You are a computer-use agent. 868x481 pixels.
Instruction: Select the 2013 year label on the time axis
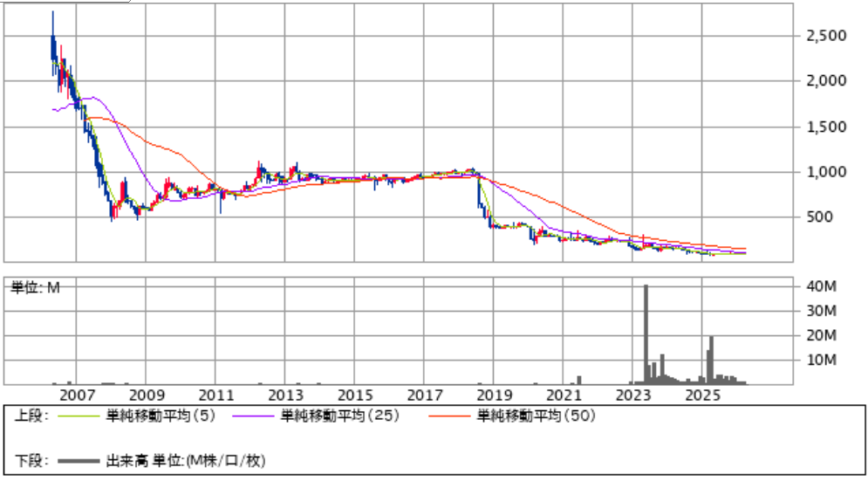click(x=286, y=395)
